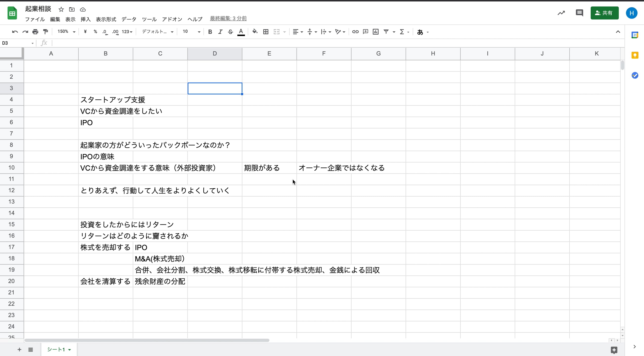Create a filter
The width and height of the screenshot is (644, 356).
point(387,32)
